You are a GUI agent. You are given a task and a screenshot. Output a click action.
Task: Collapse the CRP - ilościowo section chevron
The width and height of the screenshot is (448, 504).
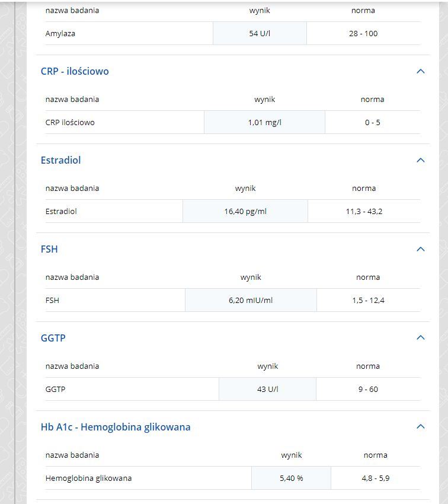[x=420, y=71]
